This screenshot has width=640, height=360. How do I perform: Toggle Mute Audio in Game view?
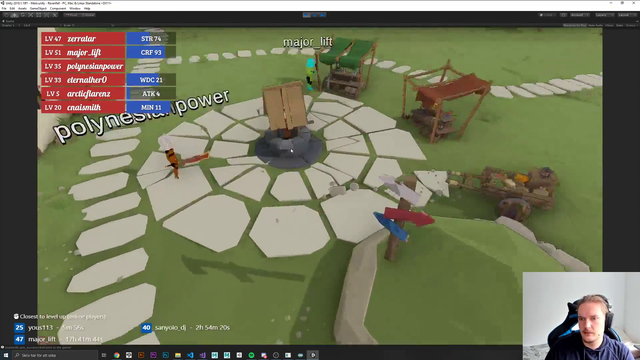[596, 25]
